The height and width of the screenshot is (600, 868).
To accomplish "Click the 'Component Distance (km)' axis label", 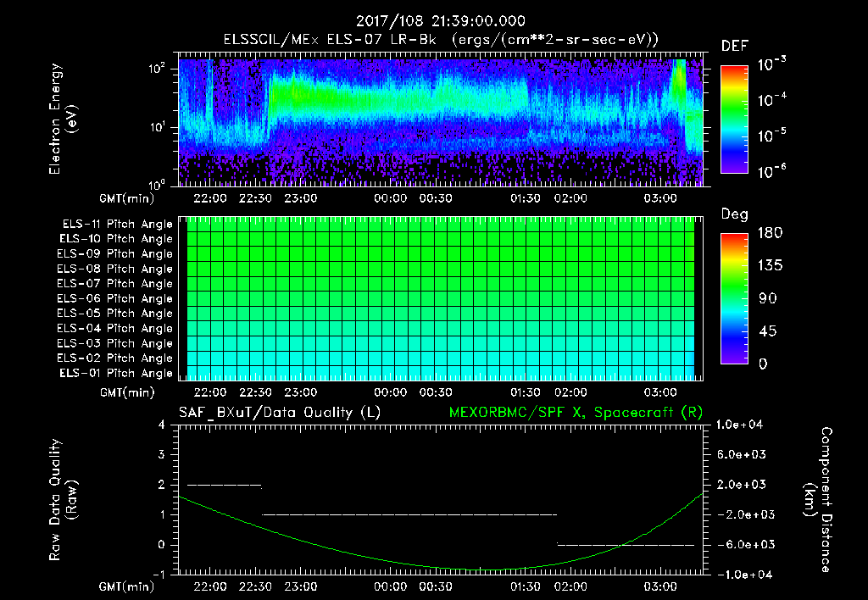I will [x=818, y=500].
